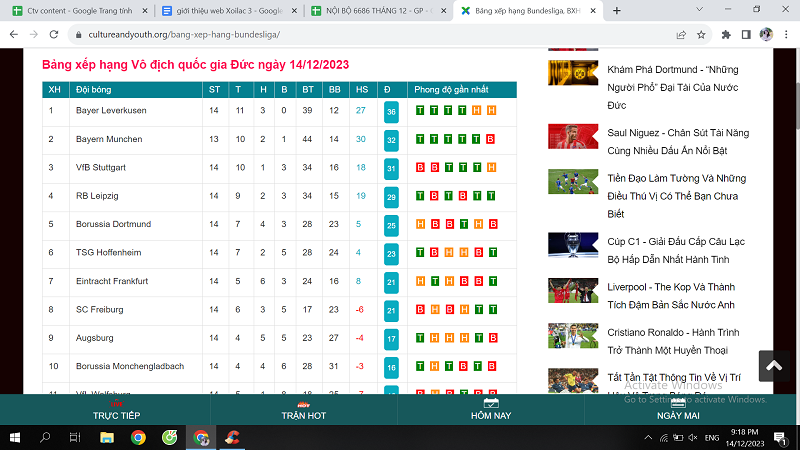The image size is (800, 450).
Task: Open tab search chevron
Action: (x=699, y=9)
